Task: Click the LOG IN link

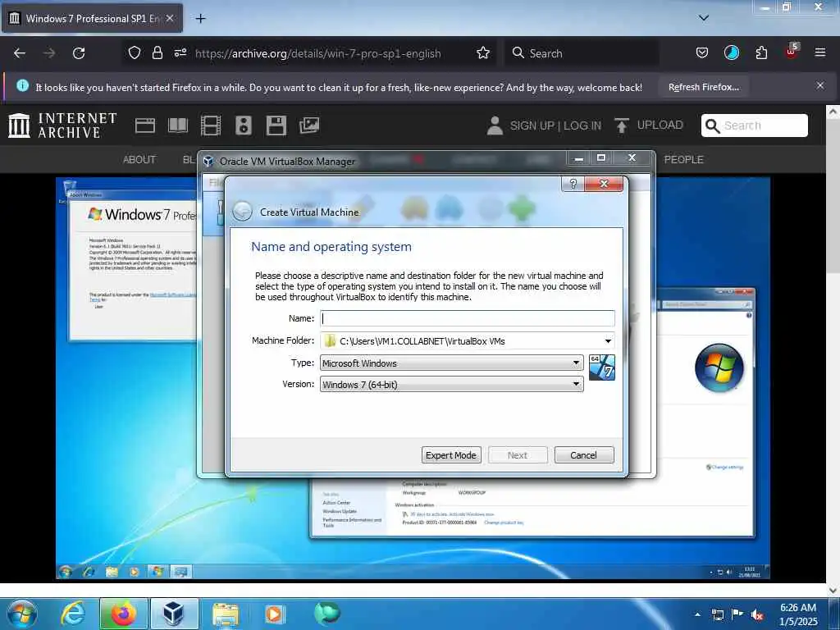Action: [x=582, y=126]
